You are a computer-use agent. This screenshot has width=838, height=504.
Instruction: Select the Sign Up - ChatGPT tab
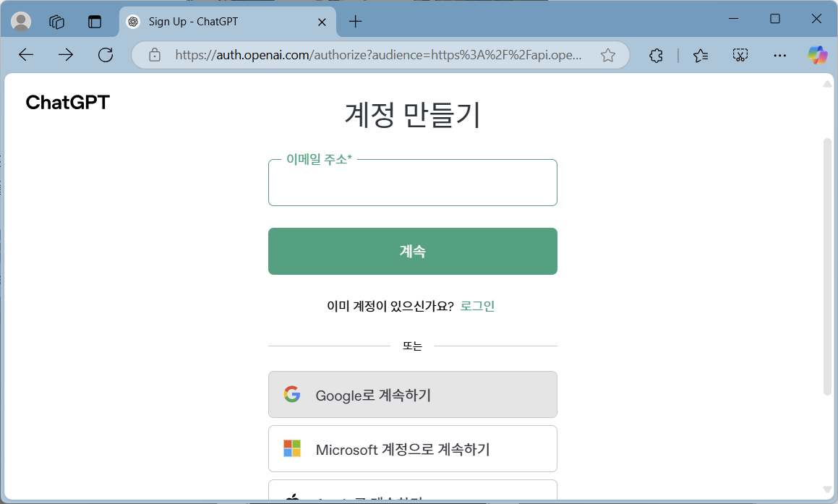[x=227, y=22]
